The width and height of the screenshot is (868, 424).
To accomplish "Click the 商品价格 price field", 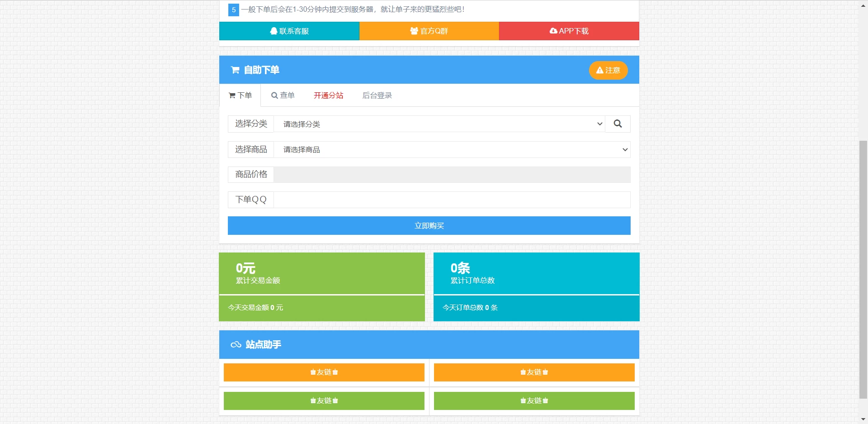I will pos(452,175).
